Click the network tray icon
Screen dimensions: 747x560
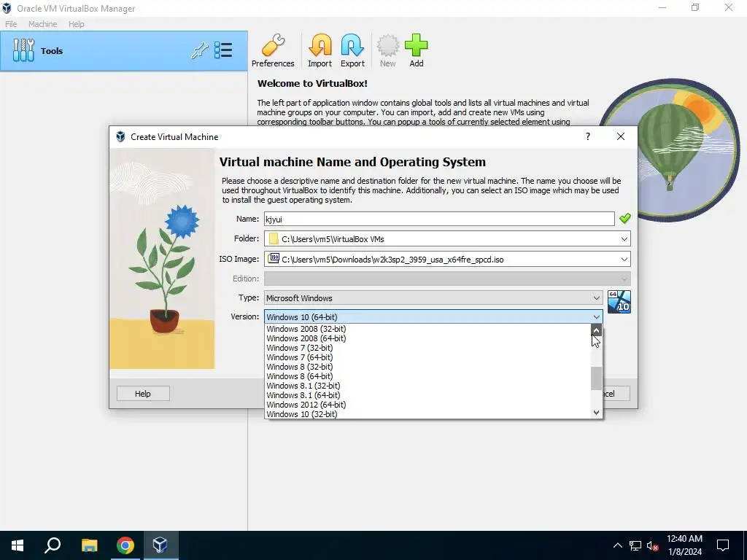pos(635,545)
